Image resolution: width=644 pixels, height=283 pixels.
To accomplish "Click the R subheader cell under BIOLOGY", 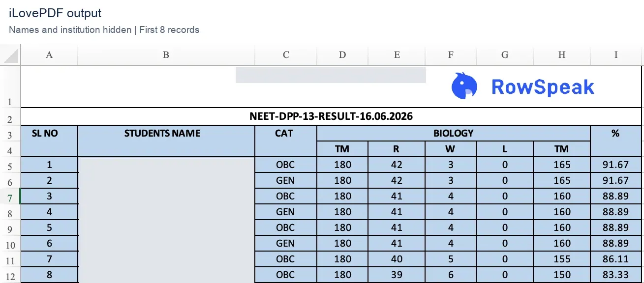I will [x=397, y=149].
